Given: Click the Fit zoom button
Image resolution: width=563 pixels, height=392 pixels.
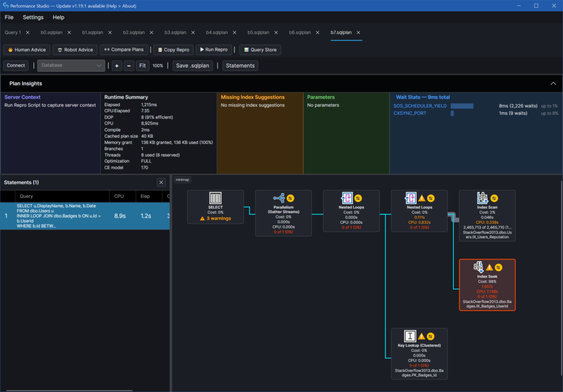Looking at the screenshot, I should pyautogui.click(x=142, y=65).
